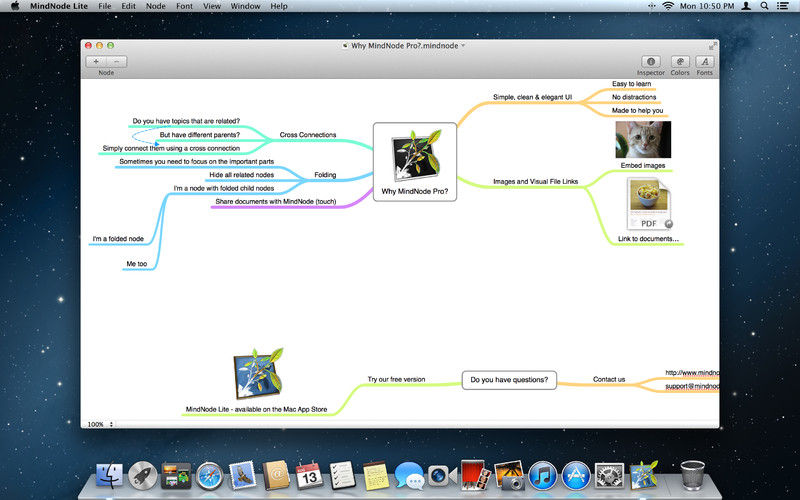Open the user account menu bar icon
The image size is (800, 500).
(x=746, y=6)
